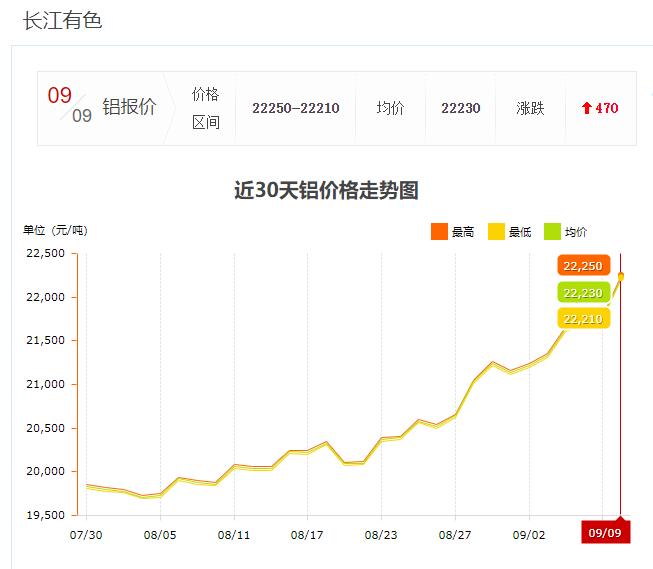Select the 22250–22210 price range value
653x569 pixels.
click(295, 108)
